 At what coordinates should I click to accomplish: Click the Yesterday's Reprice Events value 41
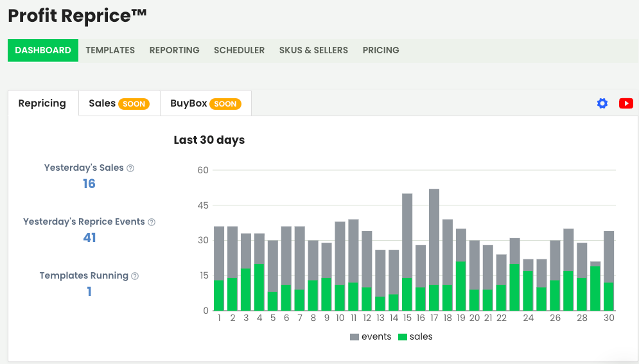coord(90,238)
